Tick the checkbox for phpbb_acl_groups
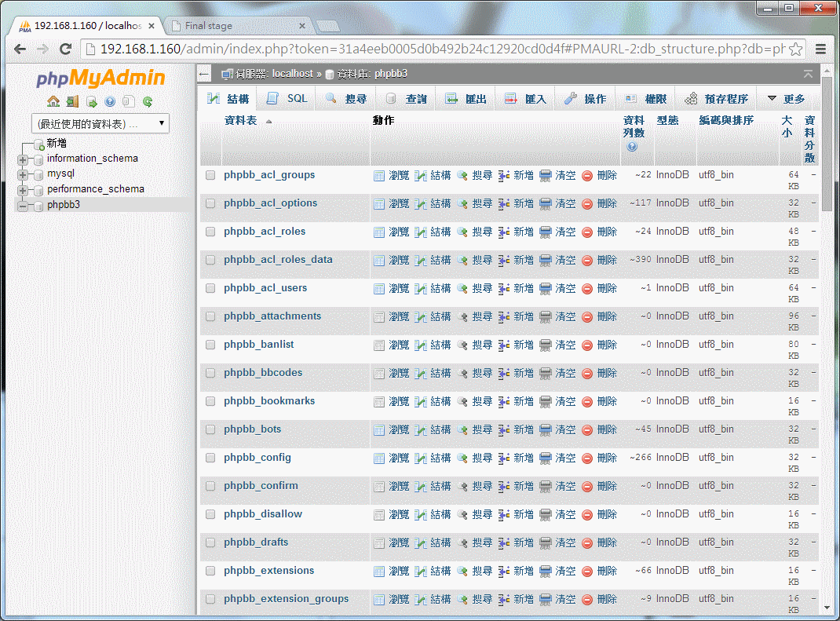Screen dimensions: 840x621 (x=210, y=175)
